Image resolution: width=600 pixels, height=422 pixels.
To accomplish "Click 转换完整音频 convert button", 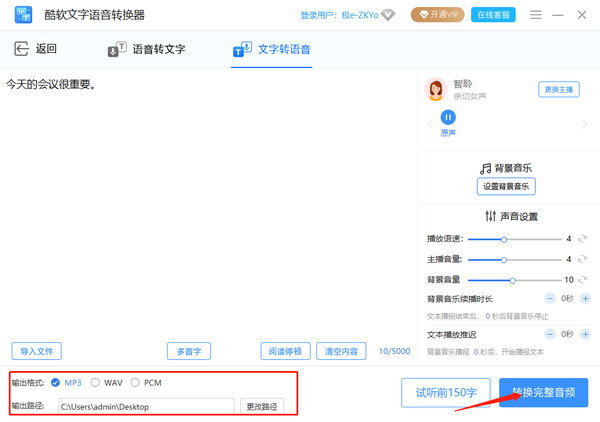I will point(543,393).
